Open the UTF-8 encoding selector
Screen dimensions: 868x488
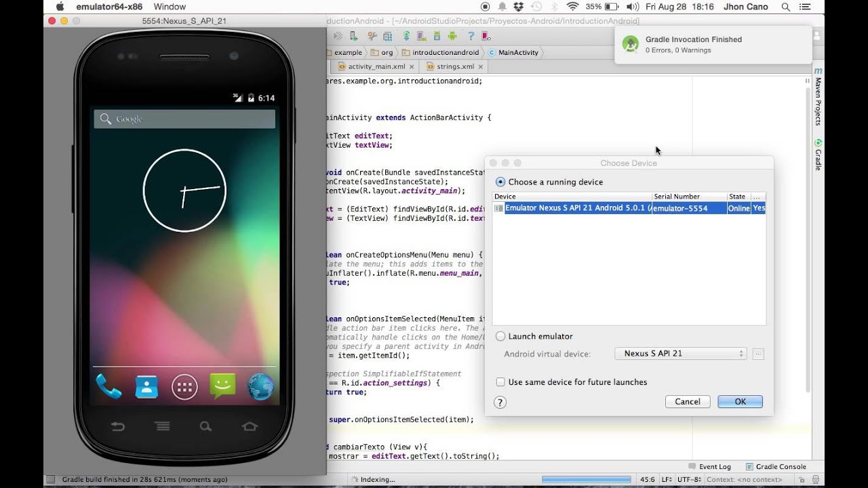pos(688,479)
